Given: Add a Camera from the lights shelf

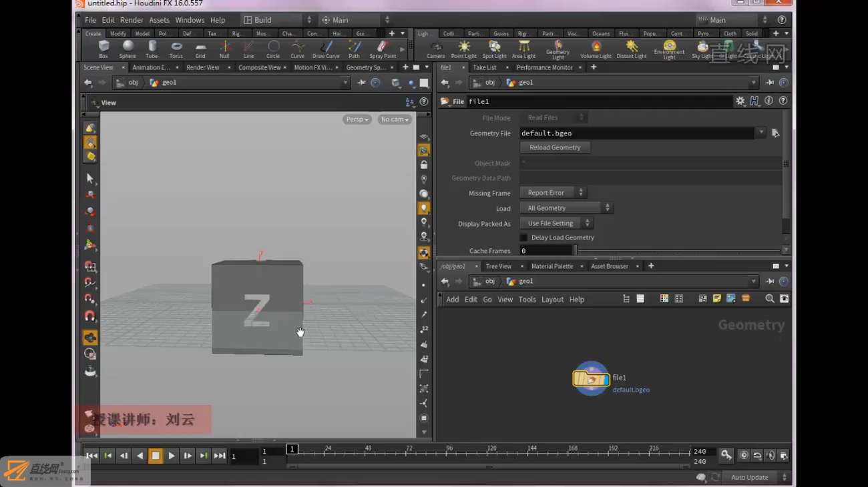Looking at the screenshot, I should click(x=436, y=49).
